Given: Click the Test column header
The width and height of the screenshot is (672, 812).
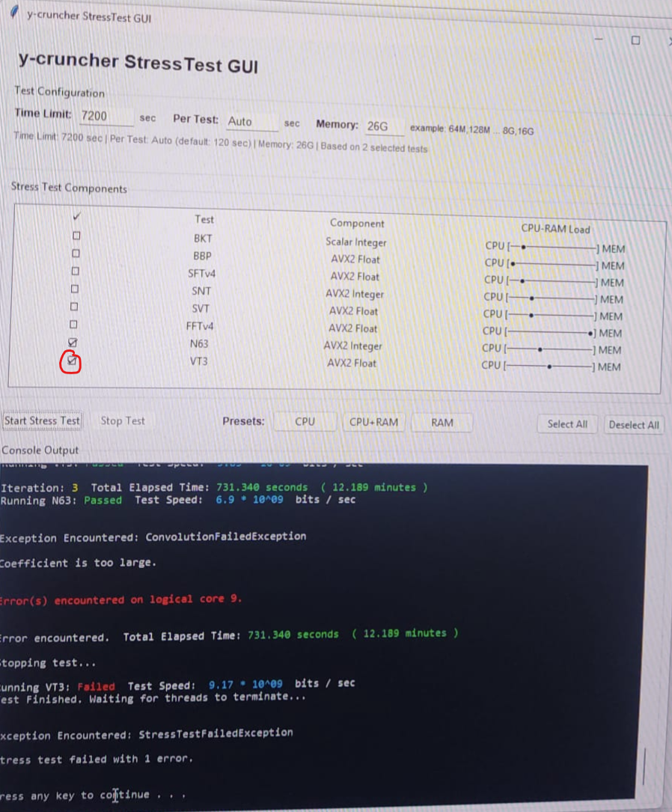Looking at the screenshot, I should point(204,219).
